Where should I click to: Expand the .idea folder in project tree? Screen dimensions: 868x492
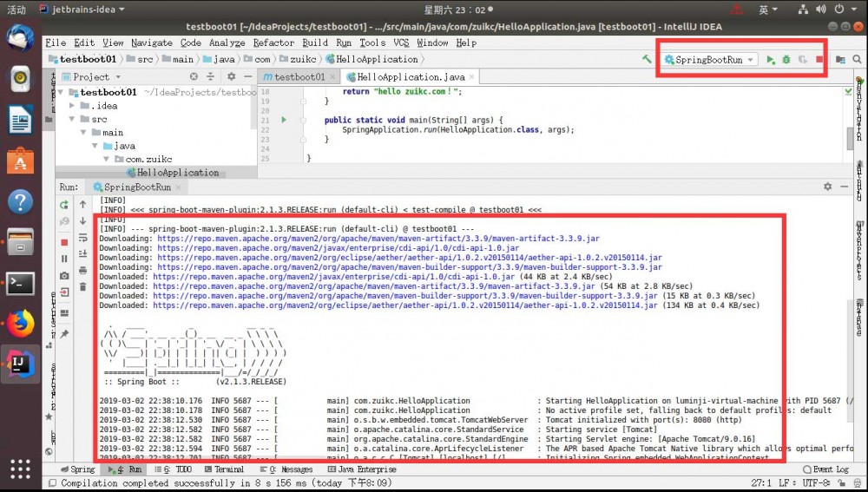click(x=73, y=106)
